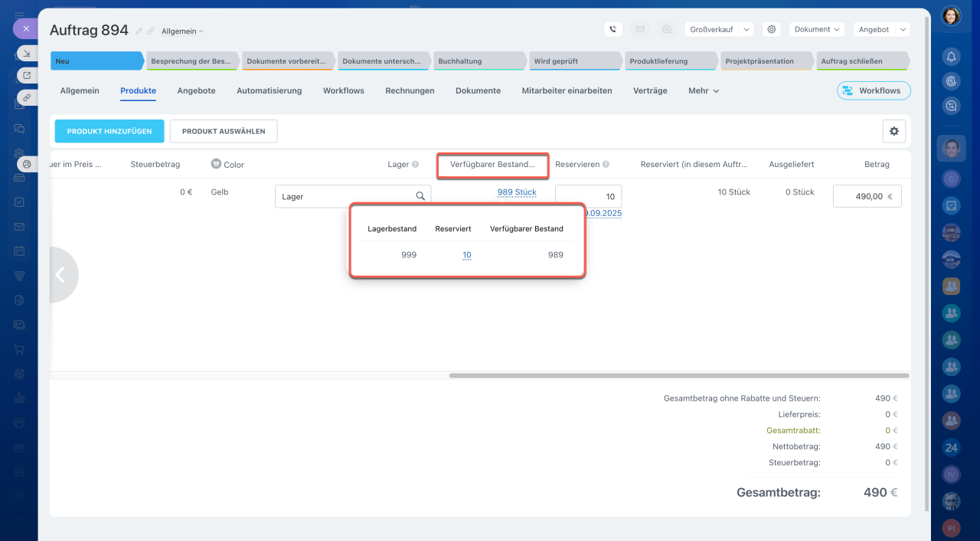Open the Allgemein pipeline selector beside the title

pyautogui.click(x=182, y=31)
